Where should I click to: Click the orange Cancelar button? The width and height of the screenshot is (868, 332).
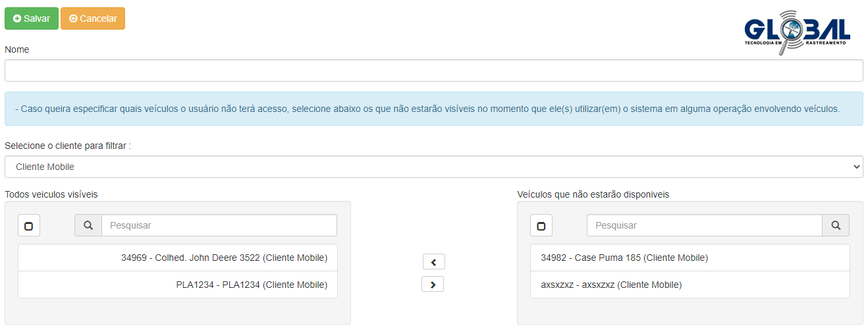pos(92,18)
